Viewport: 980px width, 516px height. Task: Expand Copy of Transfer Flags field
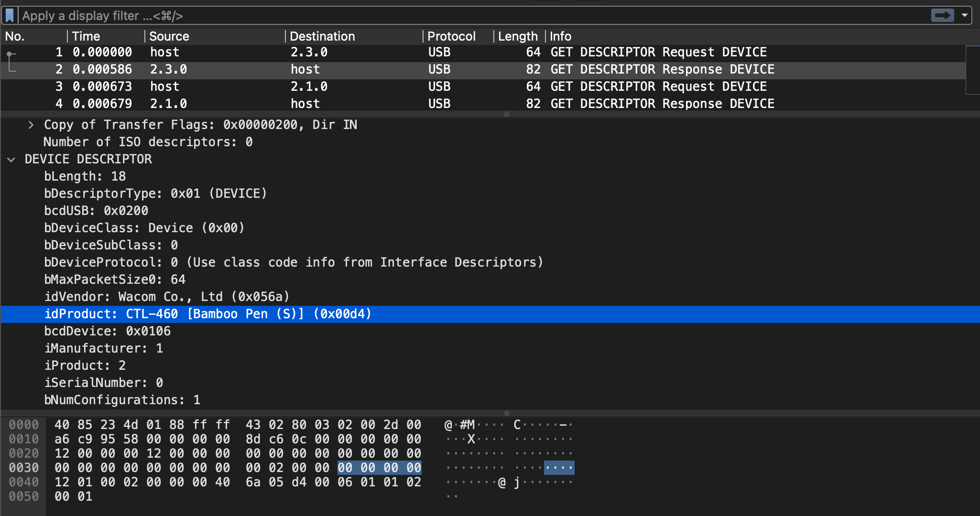pyautogui.click(x=31, y=125)
